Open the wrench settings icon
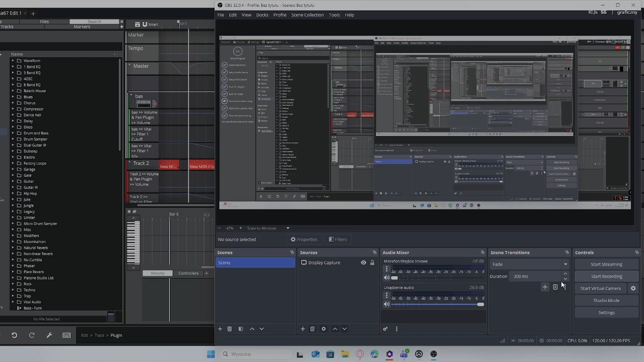 [x=49, y=335]
